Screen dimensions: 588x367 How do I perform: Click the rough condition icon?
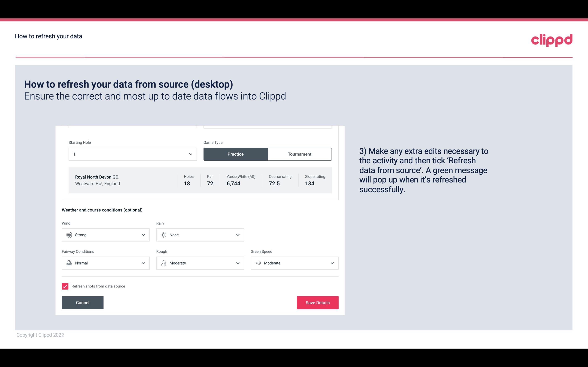163,263
